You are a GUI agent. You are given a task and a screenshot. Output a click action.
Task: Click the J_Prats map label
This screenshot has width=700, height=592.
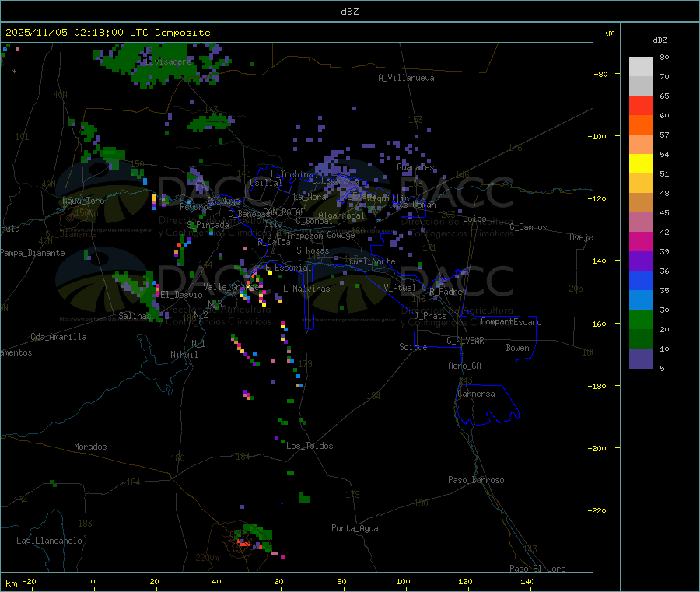click(x=430, y=316)
